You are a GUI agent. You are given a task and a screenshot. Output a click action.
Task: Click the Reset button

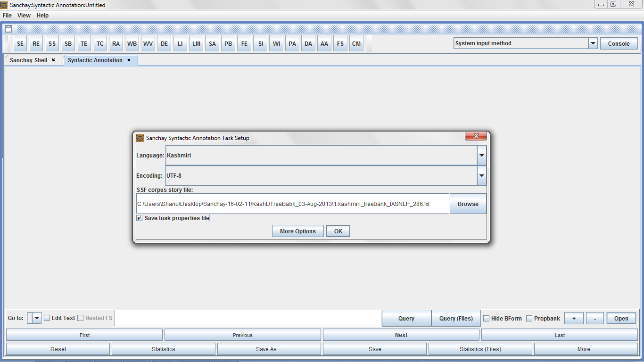[x=58, y=349]
